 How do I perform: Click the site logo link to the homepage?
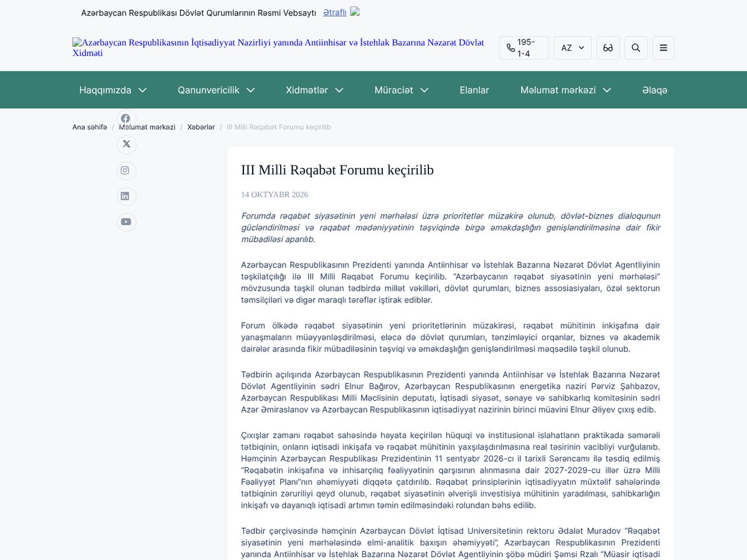[x=278, y=48]
